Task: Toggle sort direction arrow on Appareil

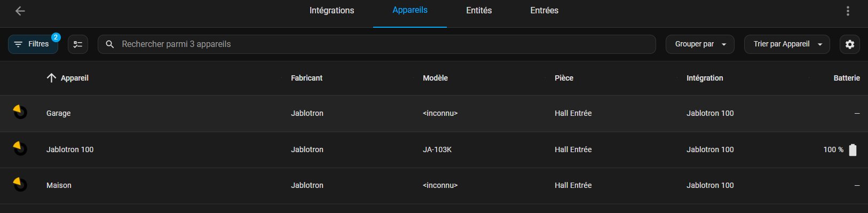Action: pyautogui.click(x=51, y=78)
